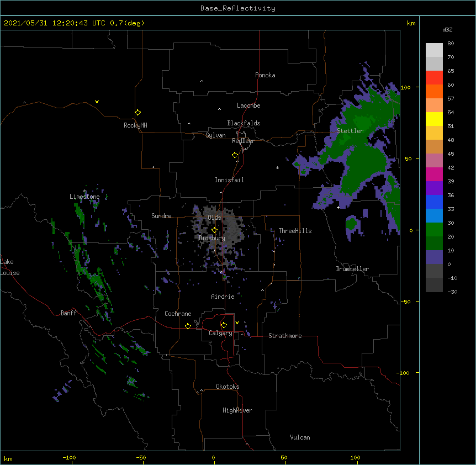This screenshot has height=465, width=476.
Task: Click the Sundre town label
Action: pyautogui.click(x=161, y=216)
